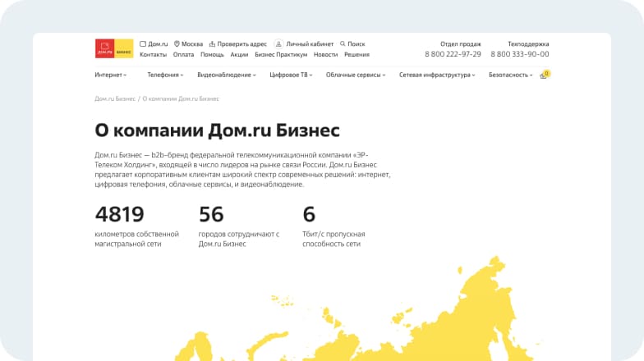Click the yellow Russia map
Screen dimensions: 644x361
click(360, 308)
